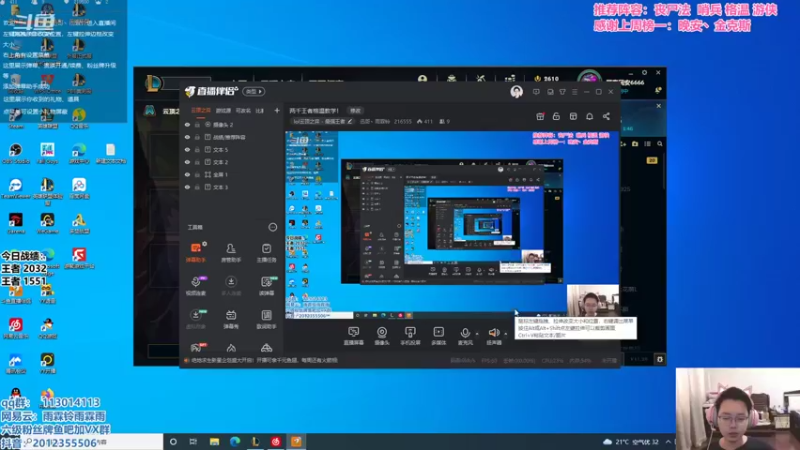Viewport: 800px width, 450px height.
Task: Add a 摄像头 camera source
Action: 382,336
